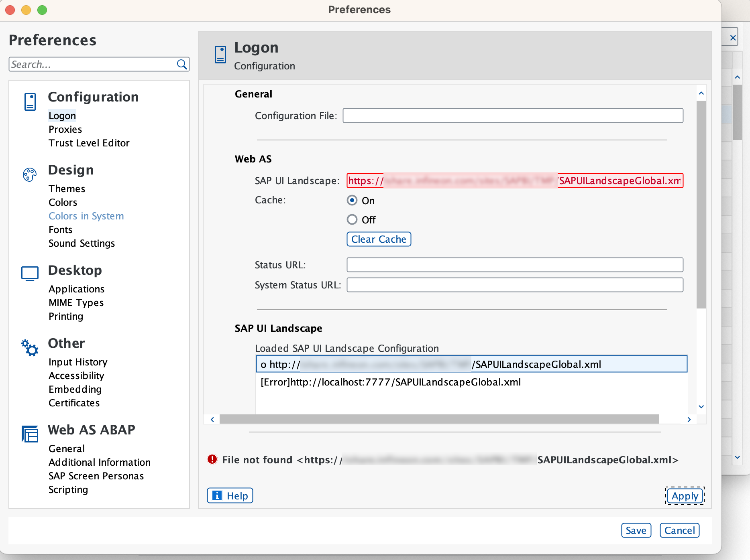This screenshot has height=560, width=750.
Task: Click the Web AS ABAP icon
Action: [30, 434]
